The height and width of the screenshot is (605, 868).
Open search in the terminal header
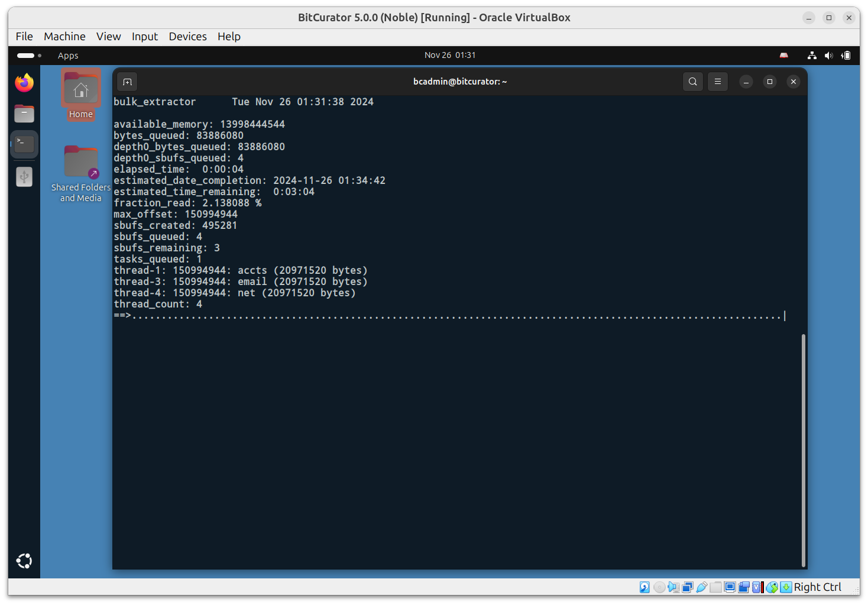(693, 82)
